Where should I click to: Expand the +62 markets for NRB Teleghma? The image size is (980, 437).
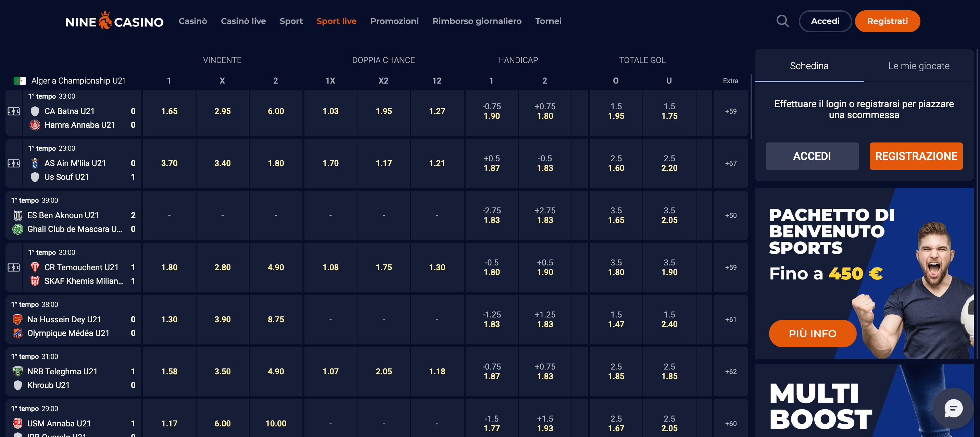[730, 372]
